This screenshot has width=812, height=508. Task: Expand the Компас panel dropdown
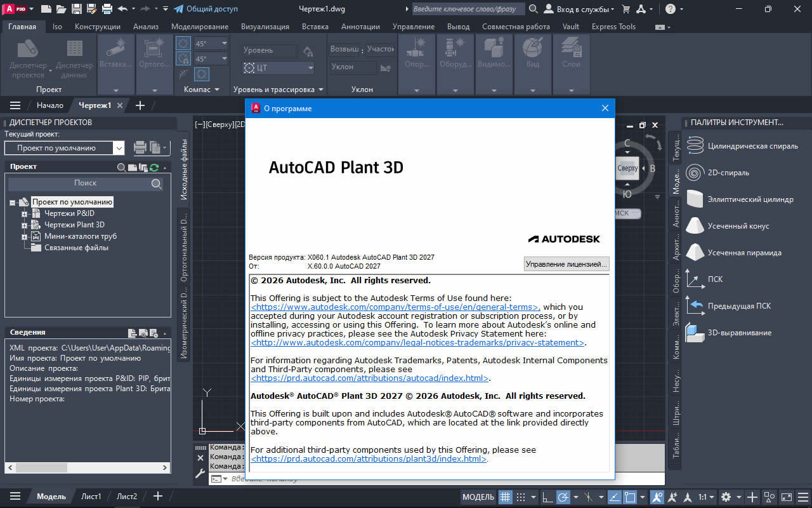pos(216,90)
